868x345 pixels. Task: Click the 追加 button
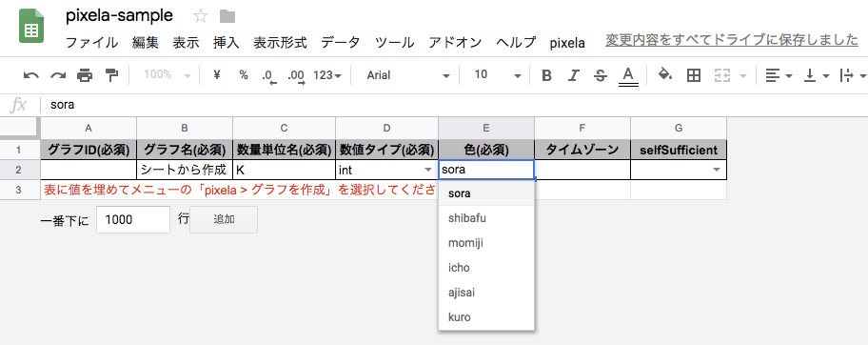224,219
